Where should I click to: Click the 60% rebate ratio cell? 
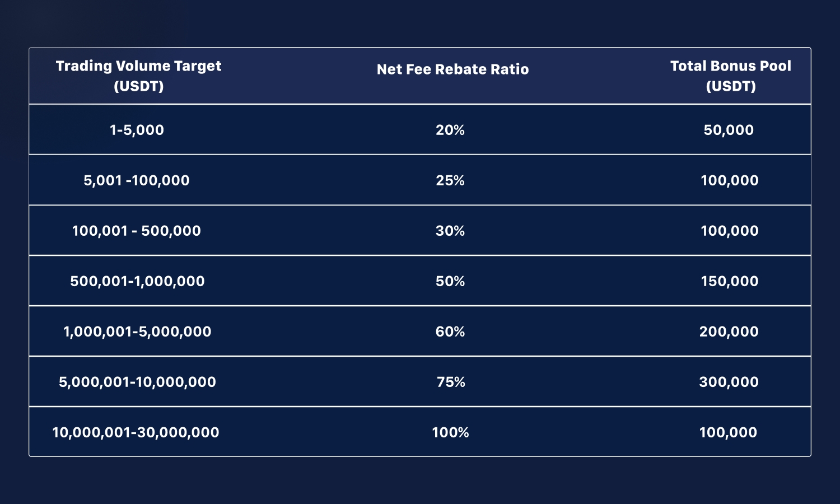click(450, 332)
